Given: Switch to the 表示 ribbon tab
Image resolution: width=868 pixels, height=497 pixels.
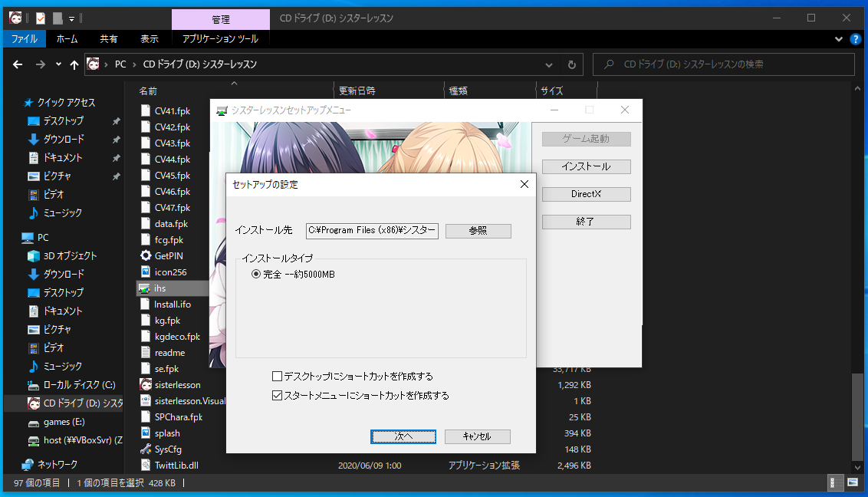Looking at the screenshot, I should (x=149, y=38).
